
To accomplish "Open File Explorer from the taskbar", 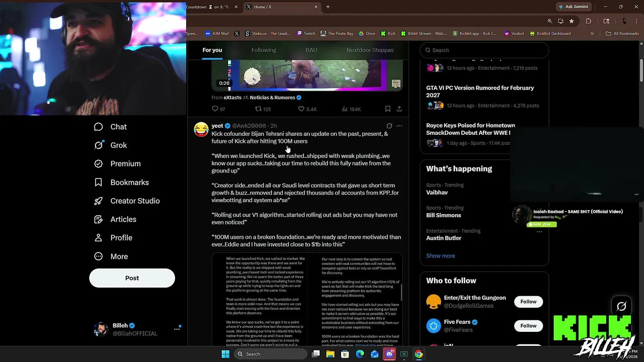I will [x=330, y=354].
